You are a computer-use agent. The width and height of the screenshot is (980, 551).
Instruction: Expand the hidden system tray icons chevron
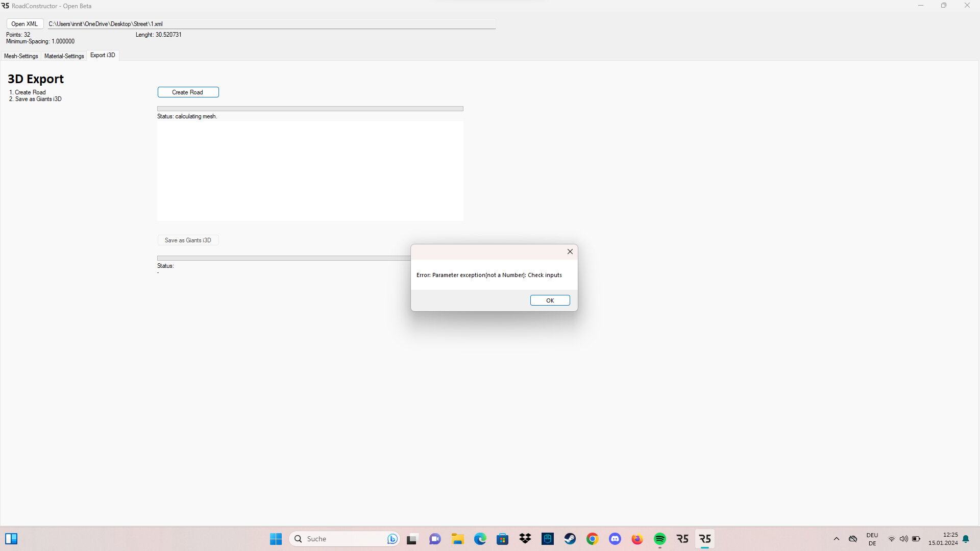pos(836,539)
